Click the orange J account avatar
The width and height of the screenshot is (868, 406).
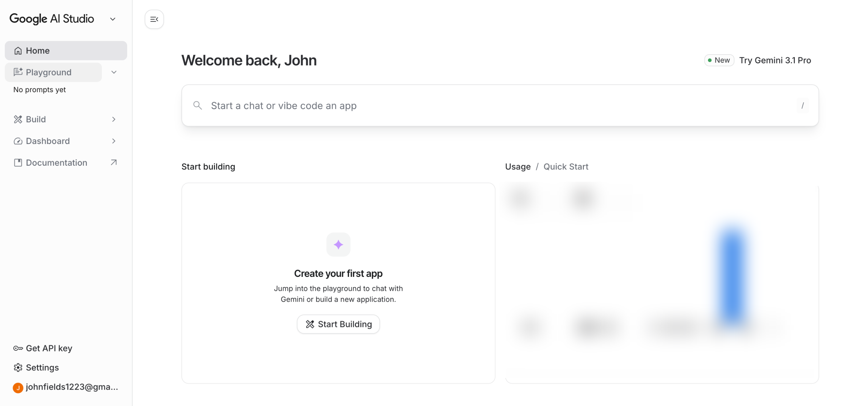pos(18,387)
